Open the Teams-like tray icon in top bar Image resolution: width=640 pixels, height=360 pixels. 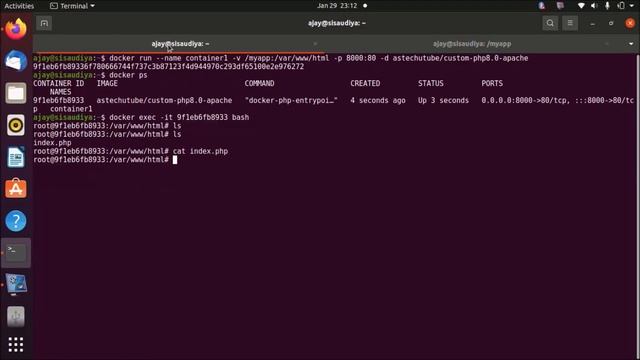[560, 6]
